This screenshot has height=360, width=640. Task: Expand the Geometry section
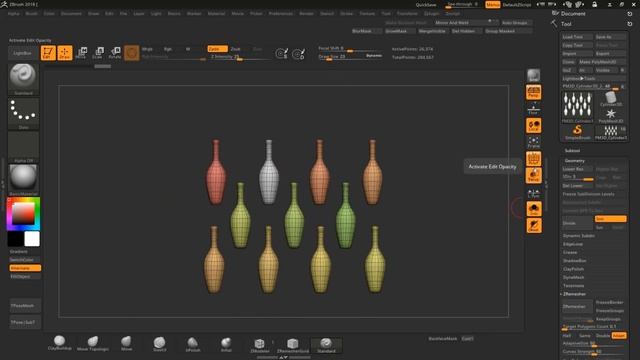[574, 161]
